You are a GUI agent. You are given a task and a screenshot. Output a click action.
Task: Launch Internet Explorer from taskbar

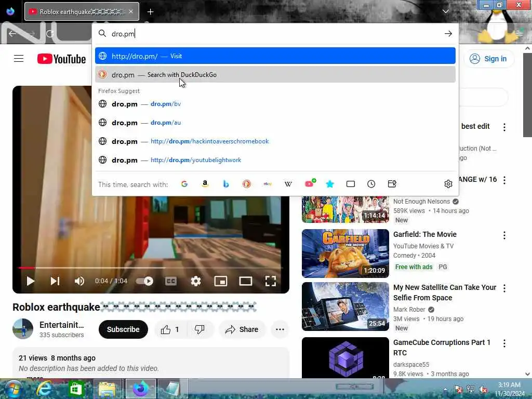[44, 389]
